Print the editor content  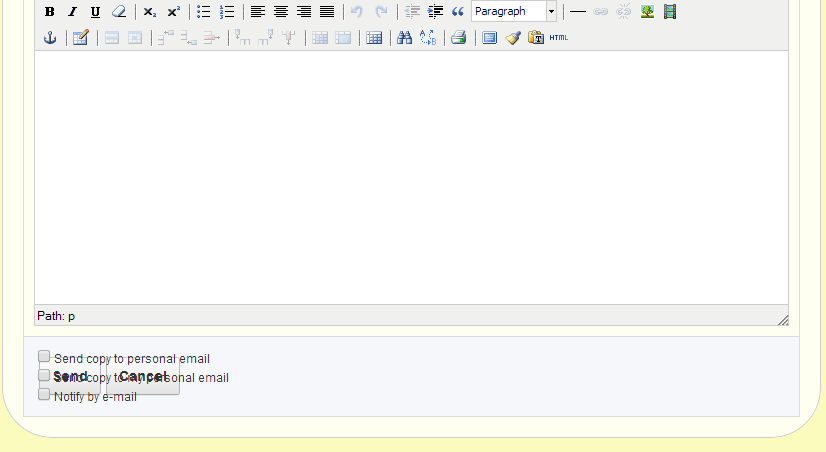459,37
